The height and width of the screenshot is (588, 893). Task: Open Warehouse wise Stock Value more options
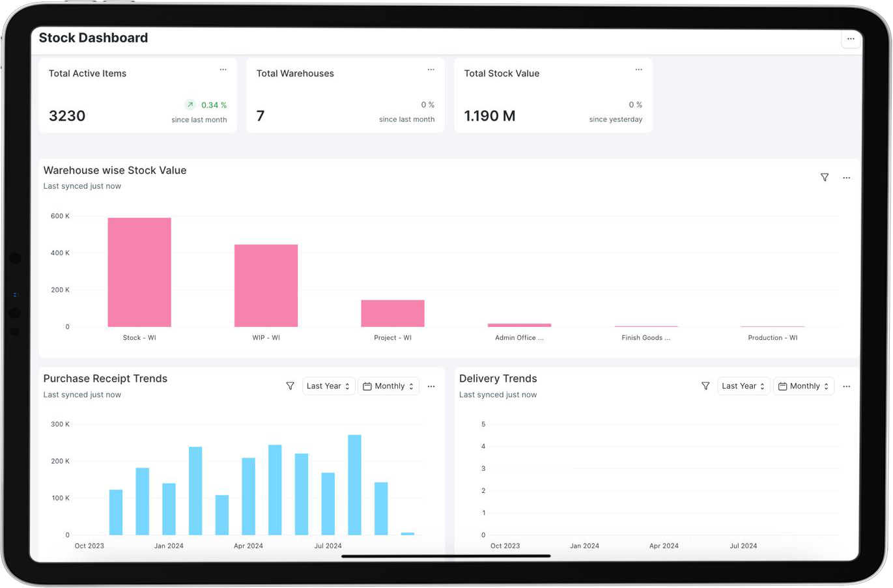846,178
